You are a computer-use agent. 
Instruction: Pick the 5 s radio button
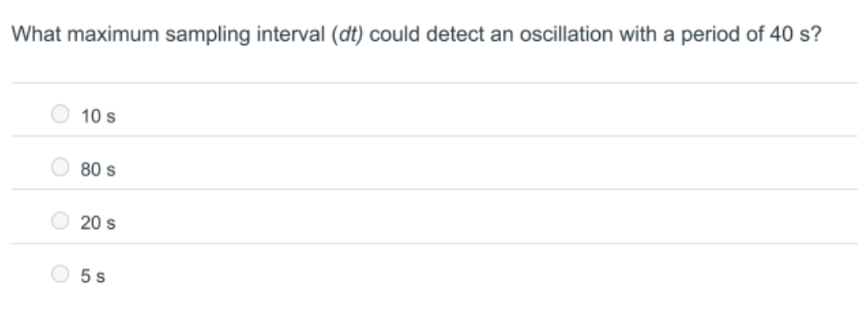(60, 274)
